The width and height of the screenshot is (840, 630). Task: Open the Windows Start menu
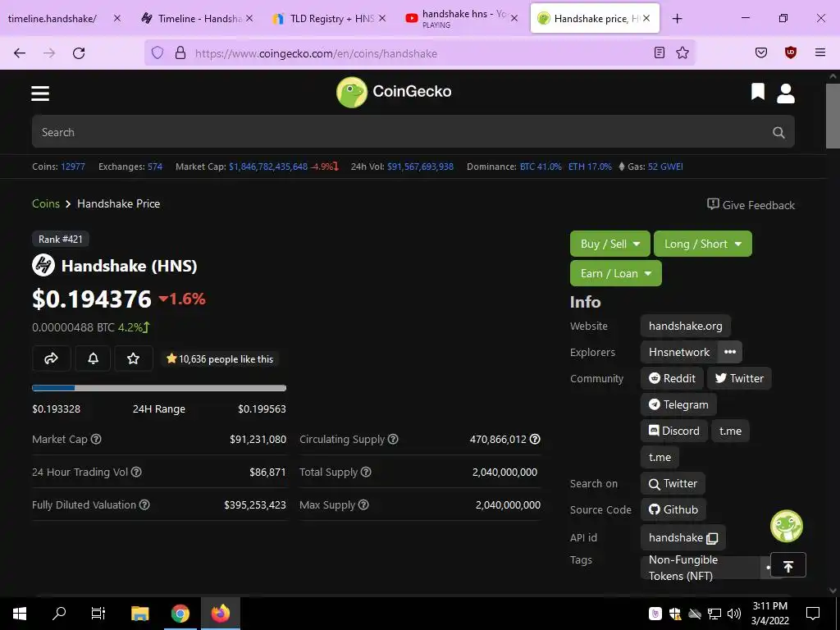click(20, 613)
